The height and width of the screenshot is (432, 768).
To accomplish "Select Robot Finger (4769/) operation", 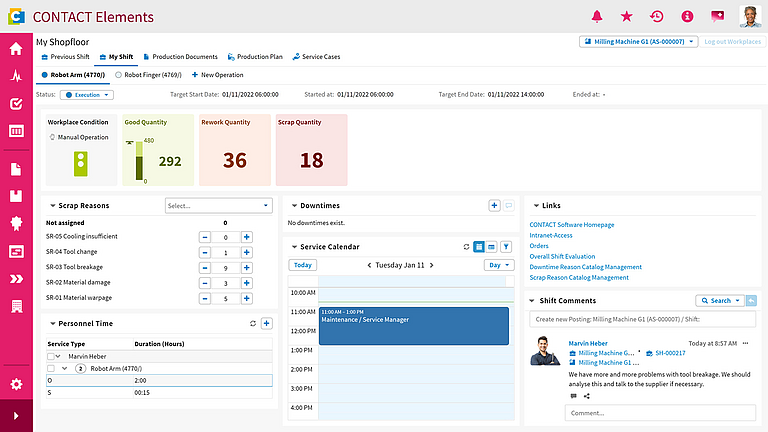I will click(x=148, y=75).
